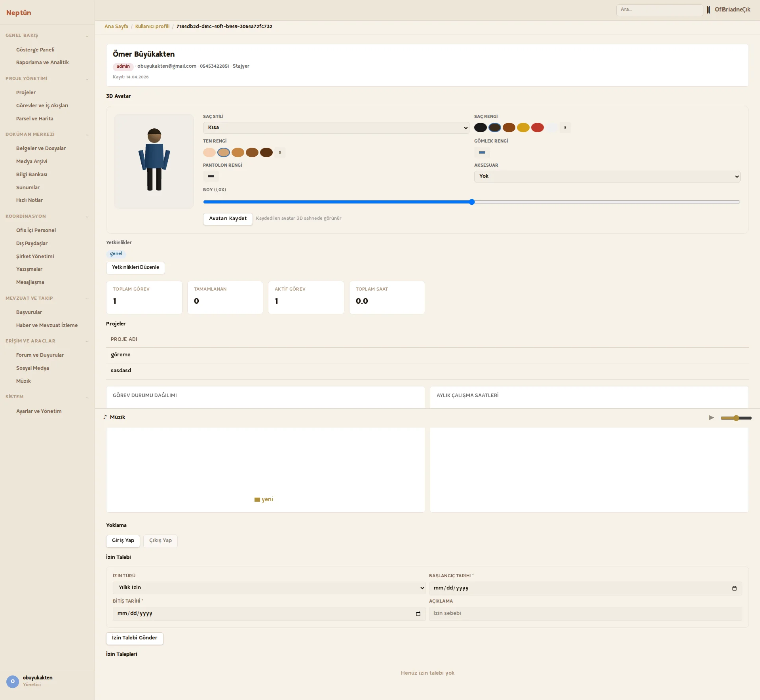Select the lightest skin tone swatch

209,152
